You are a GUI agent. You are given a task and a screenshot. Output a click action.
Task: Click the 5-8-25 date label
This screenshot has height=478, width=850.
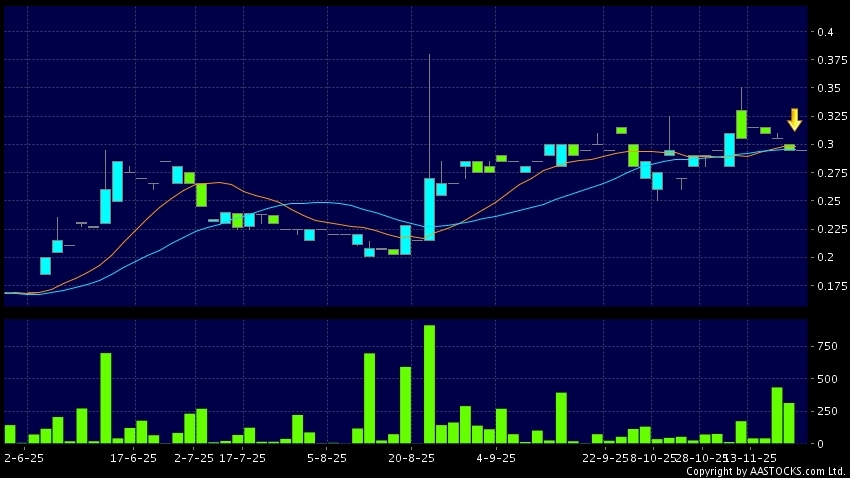326,457
